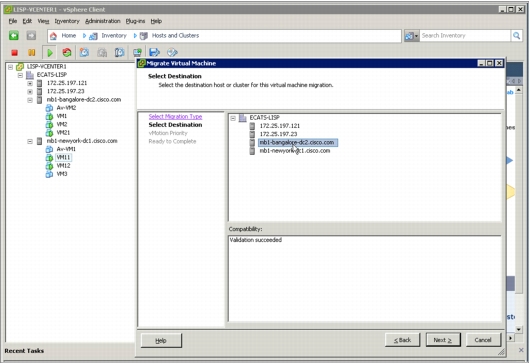Expand host 172.25.197.121 in the inventory tree

point(30,83)
